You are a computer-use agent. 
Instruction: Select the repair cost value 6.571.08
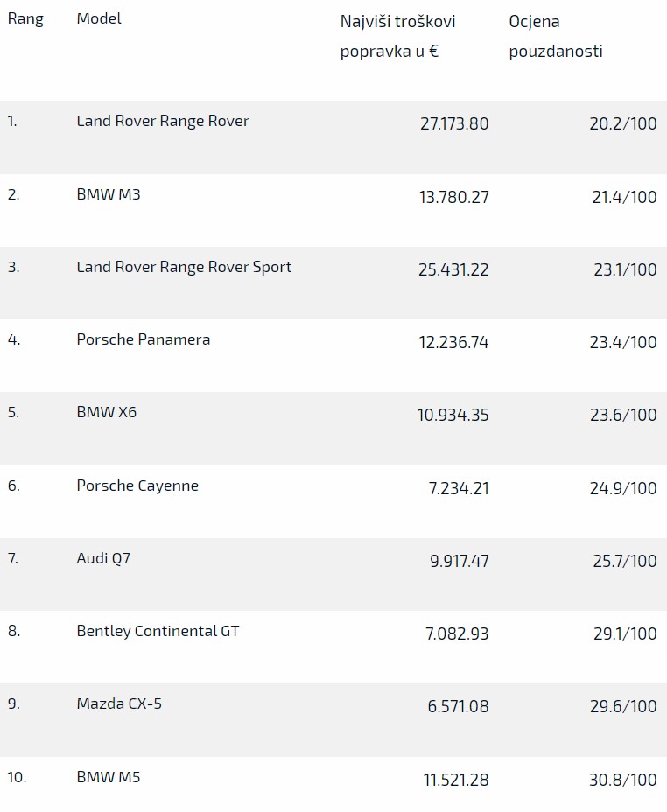458,707
